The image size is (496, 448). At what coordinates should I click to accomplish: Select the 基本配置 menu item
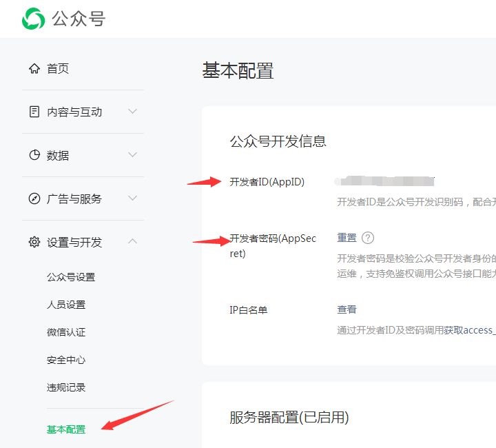66,429
